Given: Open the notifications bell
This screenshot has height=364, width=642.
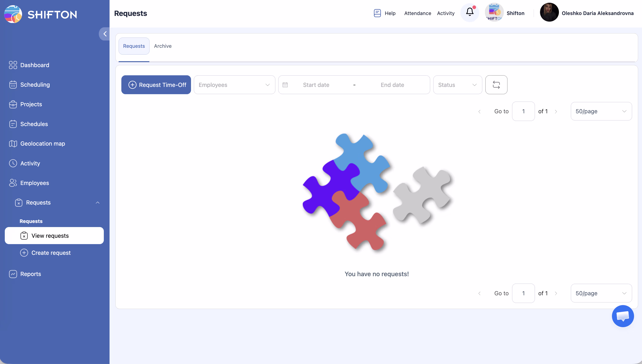Looking at the screenshot, I should coord(470,13).
